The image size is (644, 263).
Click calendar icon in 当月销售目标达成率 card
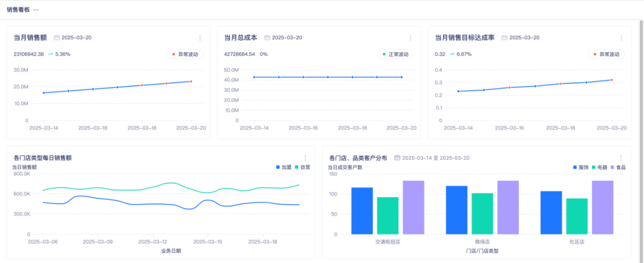tap(504, 38)
